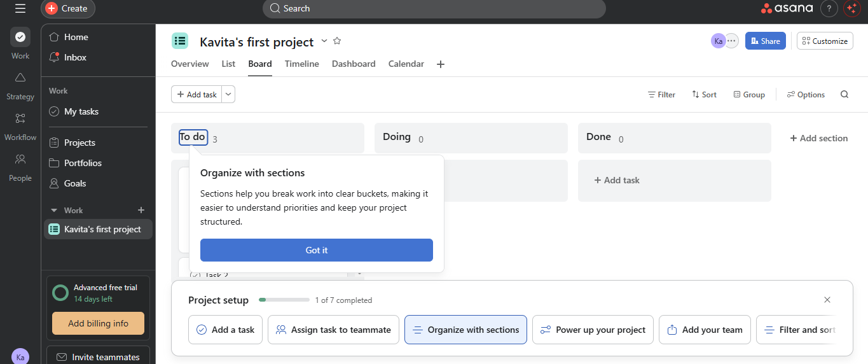Select Organize with sections setup step
This screenshot has height=364, width=868.
465,330
